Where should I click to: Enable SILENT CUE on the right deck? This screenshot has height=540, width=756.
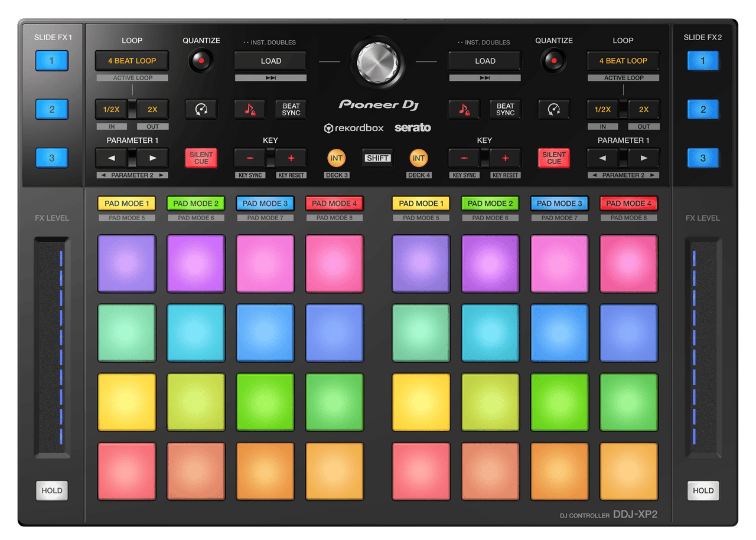coord(553,158)
